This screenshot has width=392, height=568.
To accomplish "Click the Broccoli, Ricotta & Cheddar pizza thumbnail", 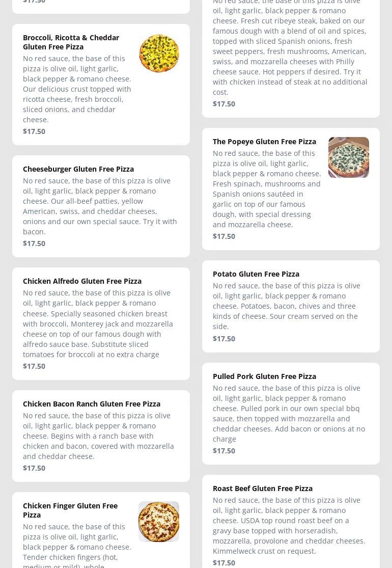I will (159, 53).
